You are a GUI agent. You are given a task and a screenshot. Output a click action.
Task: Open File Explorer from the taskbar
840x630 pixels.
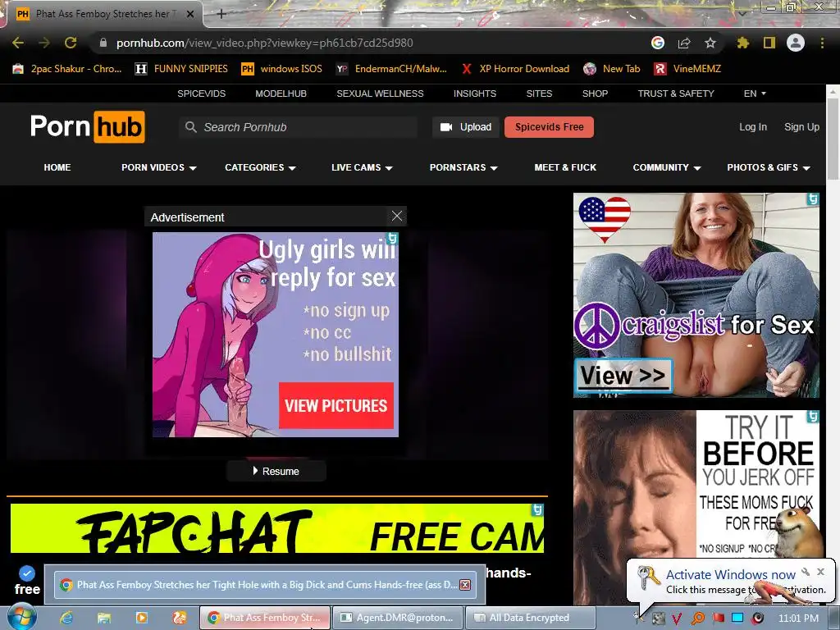[104, 618]
